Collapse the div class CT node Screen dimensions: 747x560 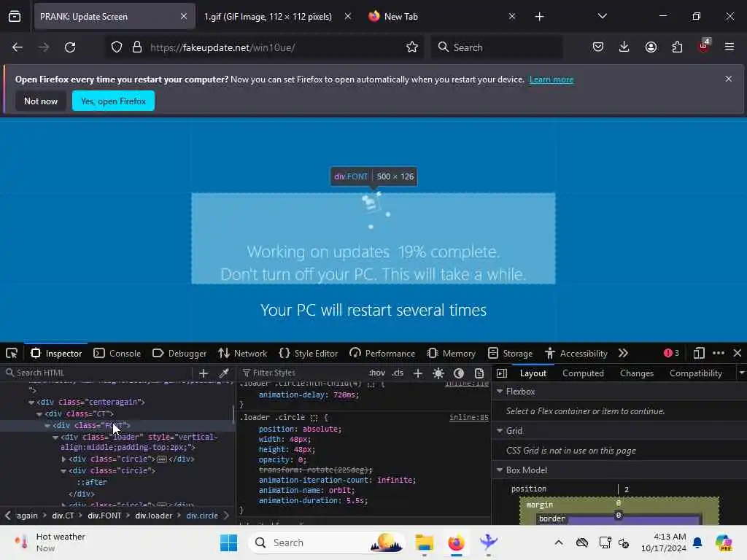tap(39, 414)
